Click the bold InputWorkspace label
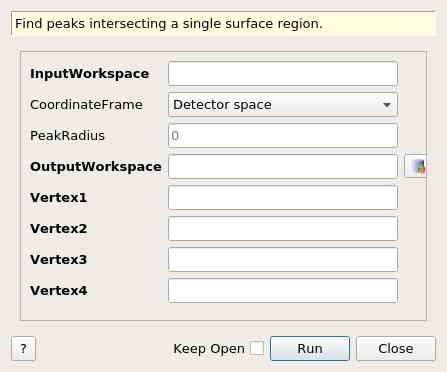The height and width of the screenshot is (372, 447). point(89,74)
